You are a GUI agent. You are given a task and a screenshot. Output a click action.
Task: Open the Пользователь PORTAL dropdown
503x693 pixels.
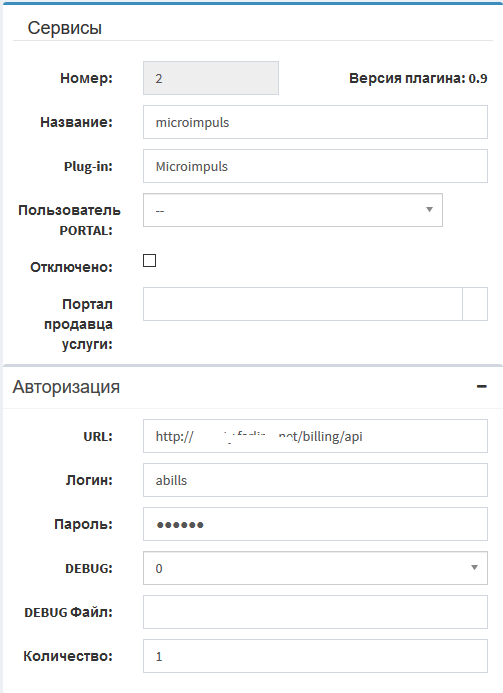click(x=293, y=210)
